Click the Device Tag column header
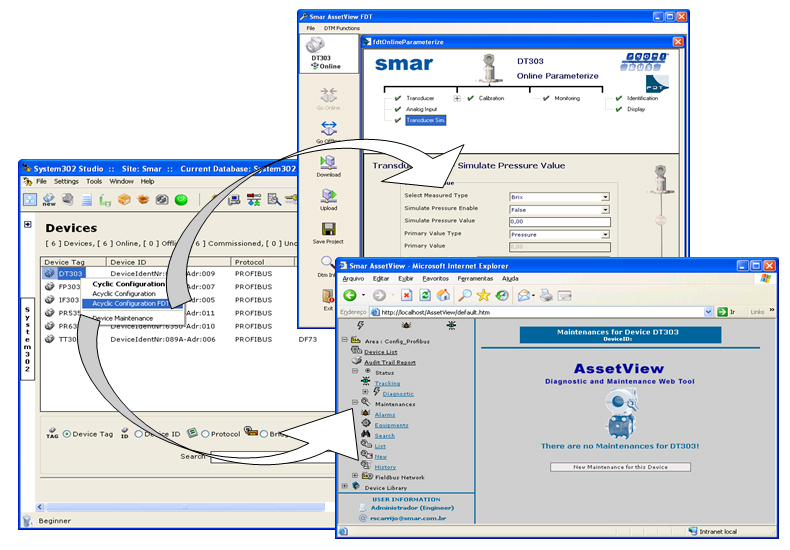 click(74, 262)
